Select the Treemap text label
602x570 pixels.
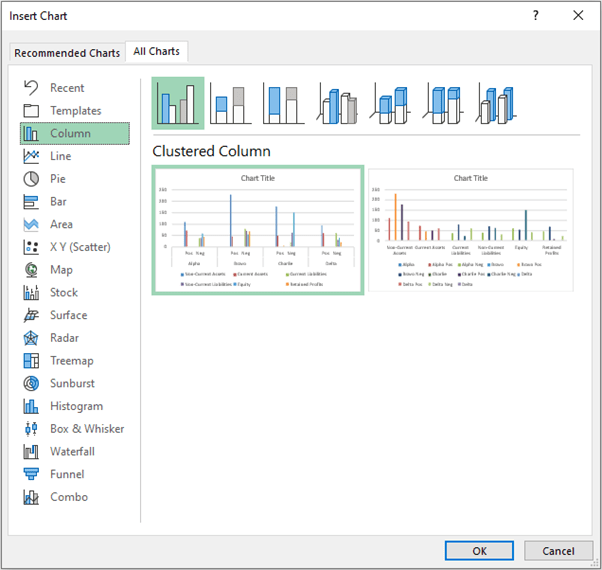point(72,361)
